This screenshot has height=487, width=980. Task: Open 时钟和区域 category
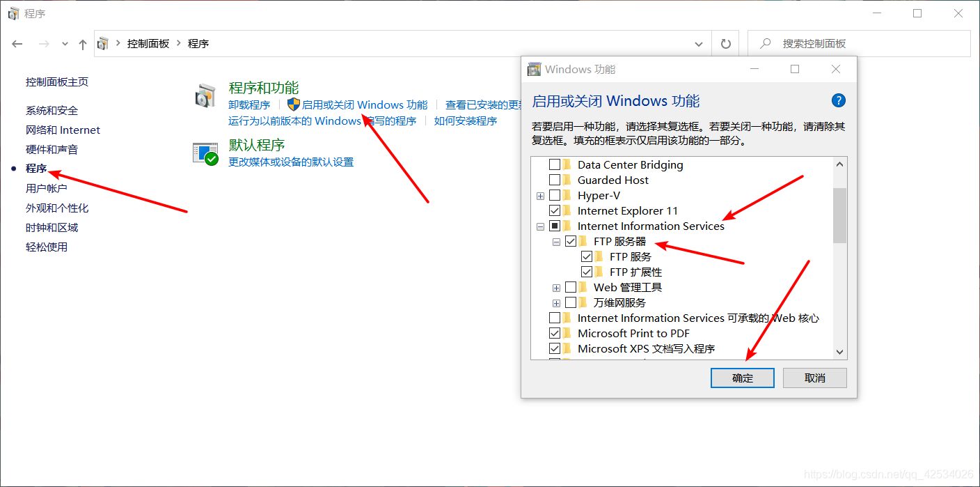pyautogui.click(x=52, y=227)
